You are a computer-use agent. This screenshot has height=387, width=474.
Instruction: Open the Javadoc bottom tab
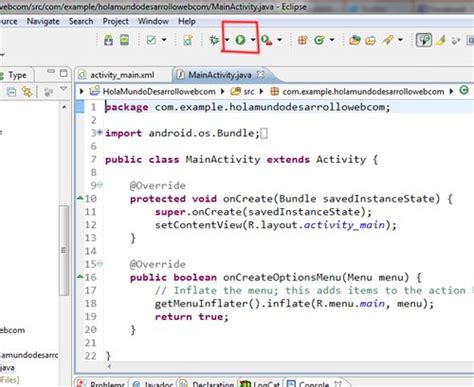click(x=153, y=384)
